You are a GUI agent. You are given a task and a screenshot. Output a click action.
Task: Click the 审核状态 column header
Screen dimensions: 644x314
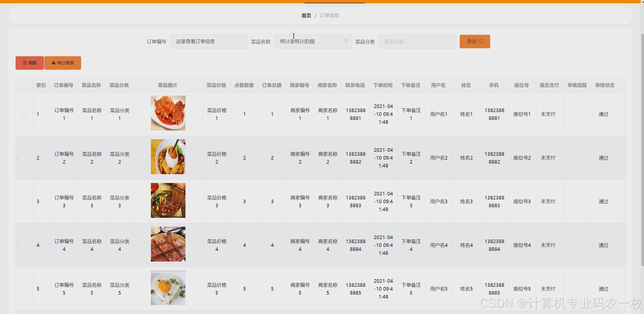coord(605,85)
